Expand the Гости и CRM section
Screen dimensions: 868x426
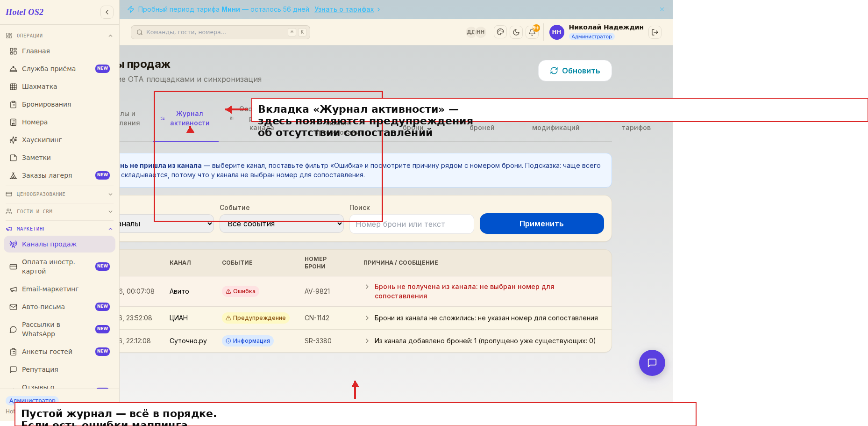tap(59, 211)
